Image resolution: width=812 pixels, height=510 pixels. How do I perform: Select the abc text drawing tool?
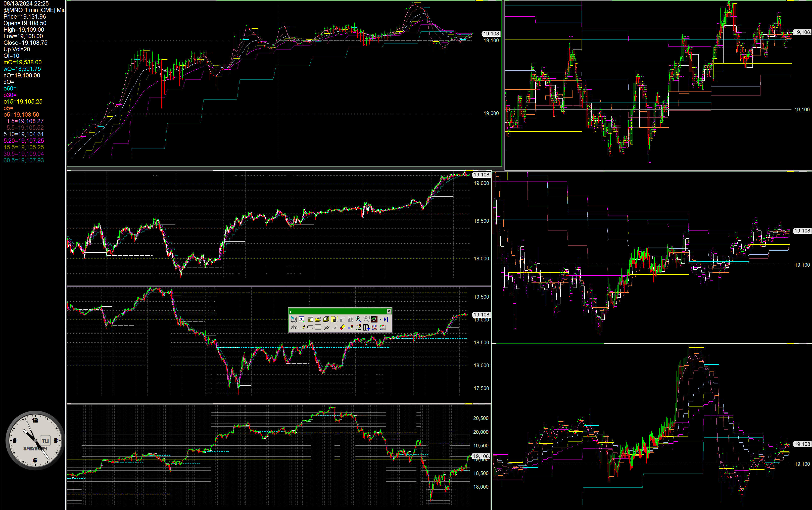coord(294,327)
